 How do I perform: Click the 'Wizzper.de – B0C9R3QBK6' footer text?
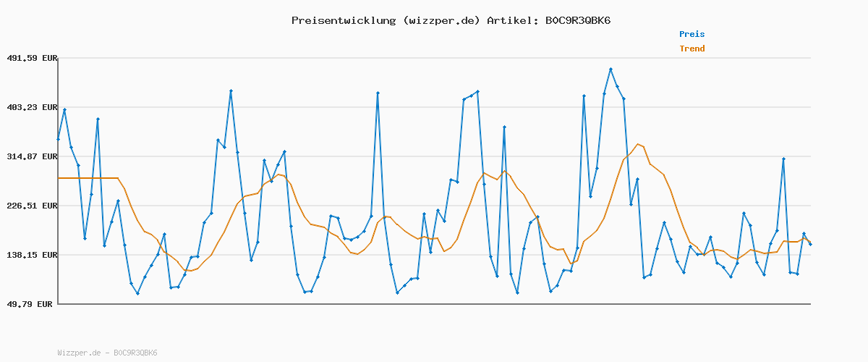click(x=107, y=353)
